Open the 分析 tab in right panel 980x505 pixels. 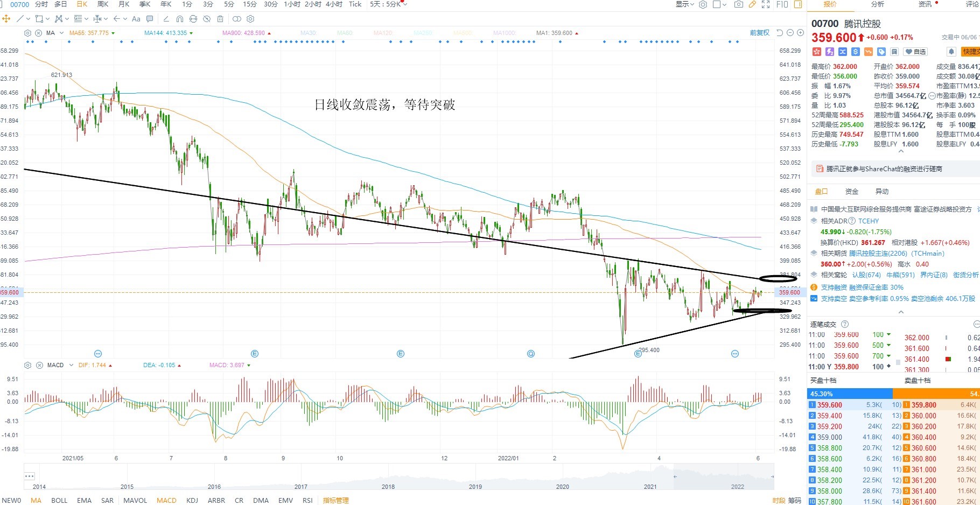click(x=877, y=4)
